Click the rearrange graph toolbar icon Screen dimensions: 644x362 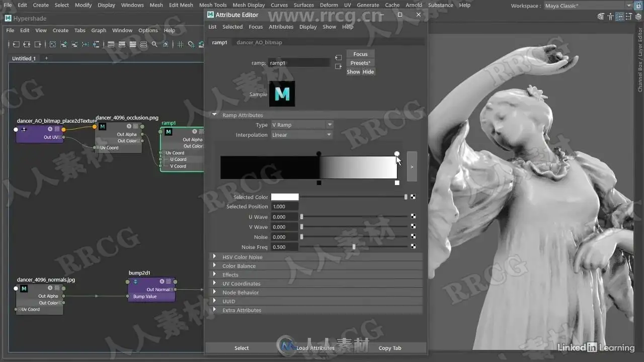[x=85, y=44]
